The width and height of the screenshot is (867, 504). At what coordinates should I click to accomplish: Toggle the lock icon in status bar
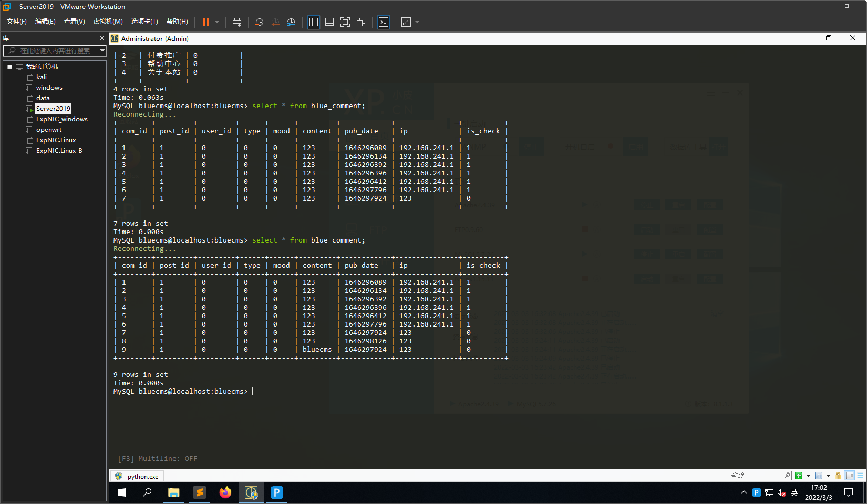tap(838, 476)
